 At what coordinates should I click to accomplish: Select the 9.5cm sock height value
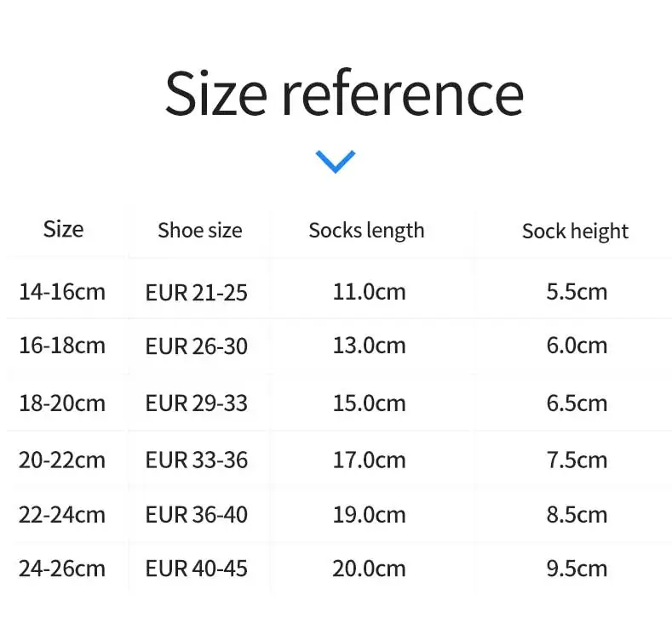click(577, 568)
